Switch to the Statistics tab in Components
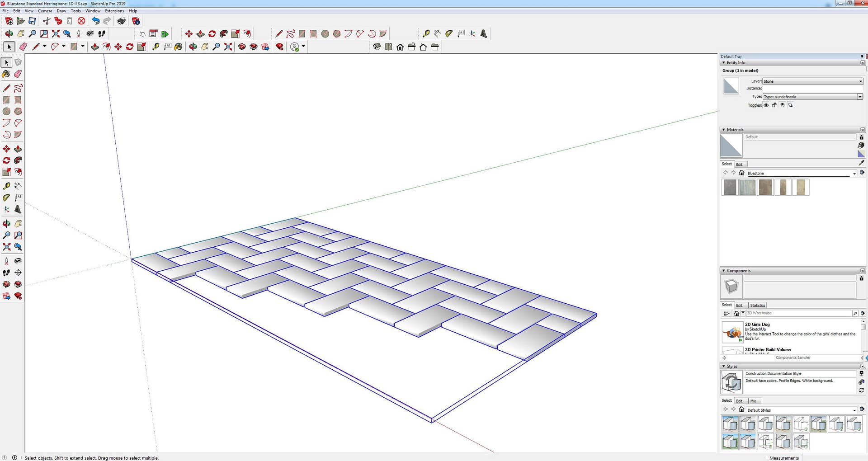The height and width of the screenshot is (461, 868). click(x=757, y=306)
